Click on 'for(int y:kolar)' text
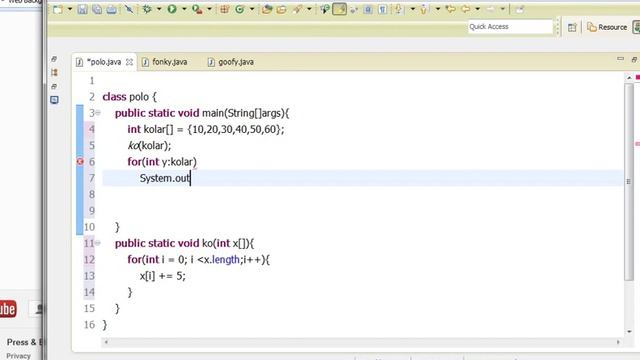Viewport: 640px width, 360px height. click(x=162, y=162)
